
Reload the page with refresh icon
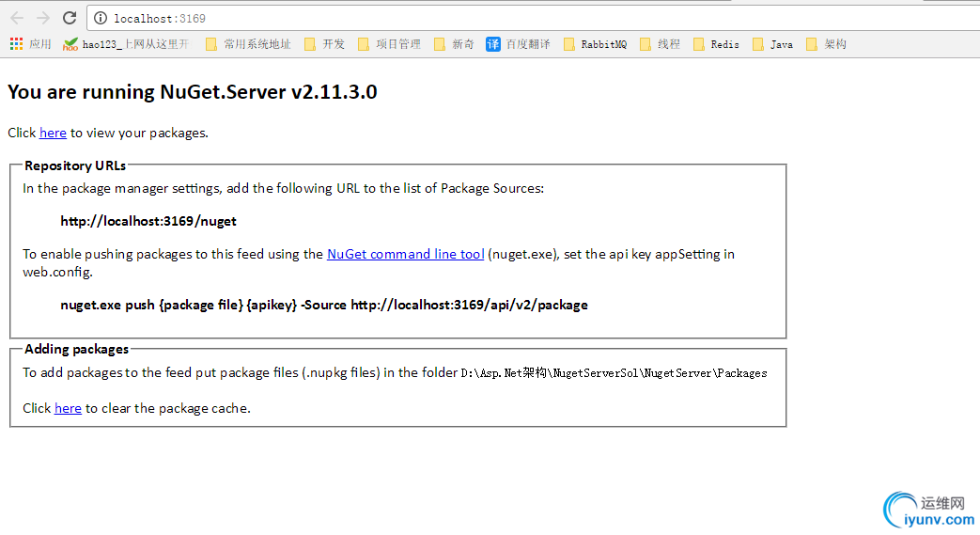70,18
